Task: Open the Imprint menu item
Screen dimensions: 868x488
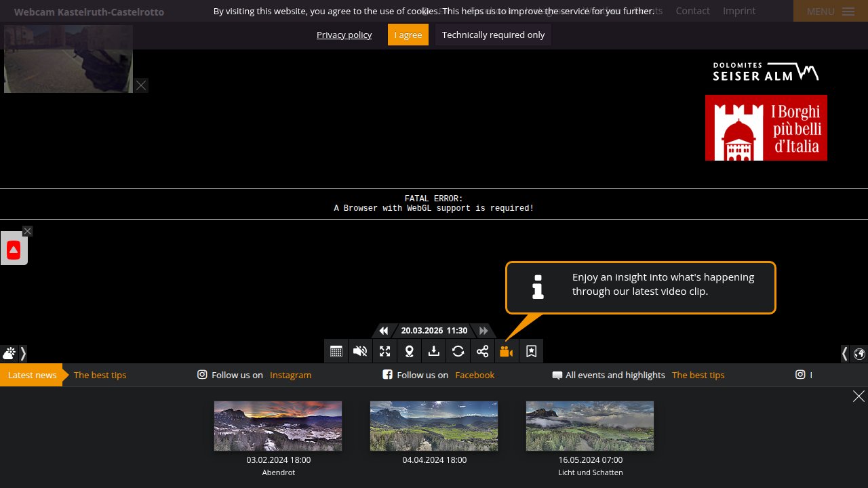Action: (x=739, y=11)
